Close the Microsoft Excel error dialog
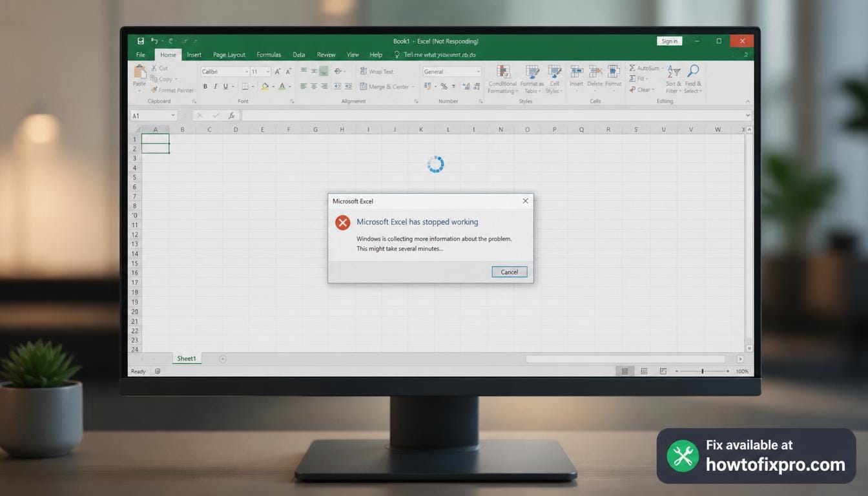The height and width of the screenshot is (496, 868). point(525,201)
